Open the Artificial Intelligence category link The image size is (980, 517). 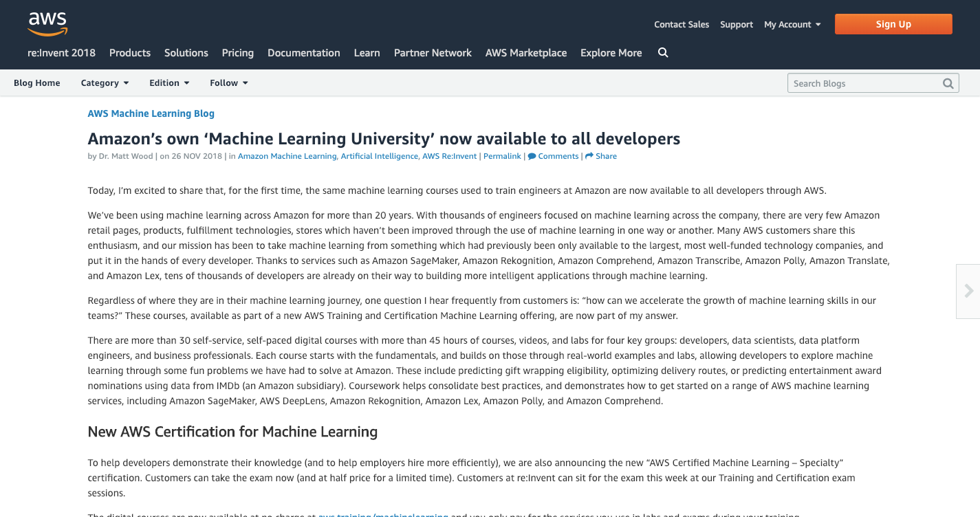[380, 156]
